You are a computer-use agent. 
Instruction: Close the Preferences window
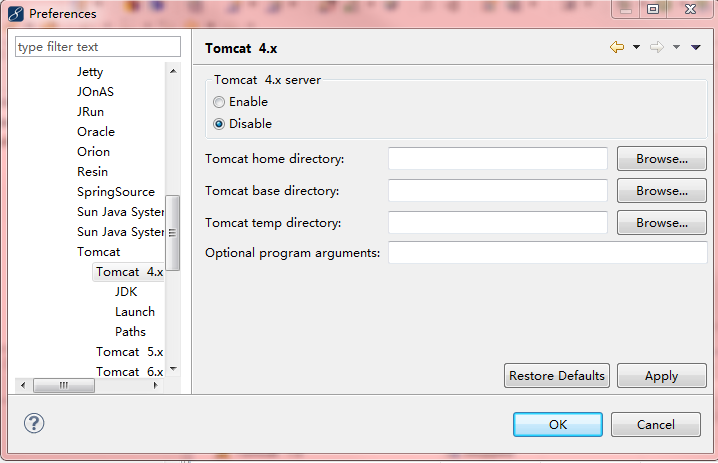pyautogui.click(x=691, y=9)
